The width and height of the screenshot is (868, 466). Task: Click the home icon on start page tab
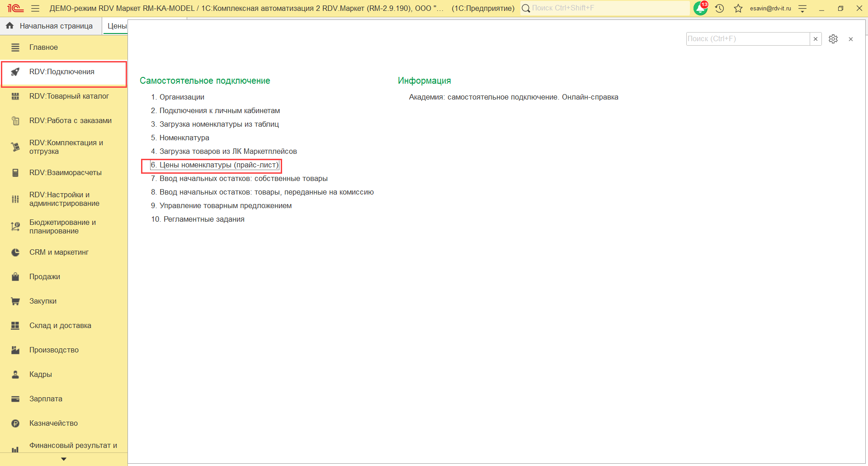(x=9, y=26)
